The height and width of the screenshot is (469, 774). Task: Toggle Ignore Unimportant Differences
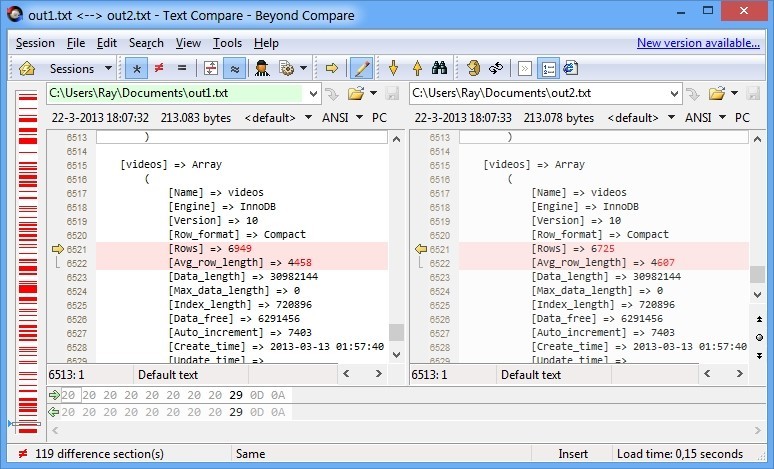pos(234,69)
